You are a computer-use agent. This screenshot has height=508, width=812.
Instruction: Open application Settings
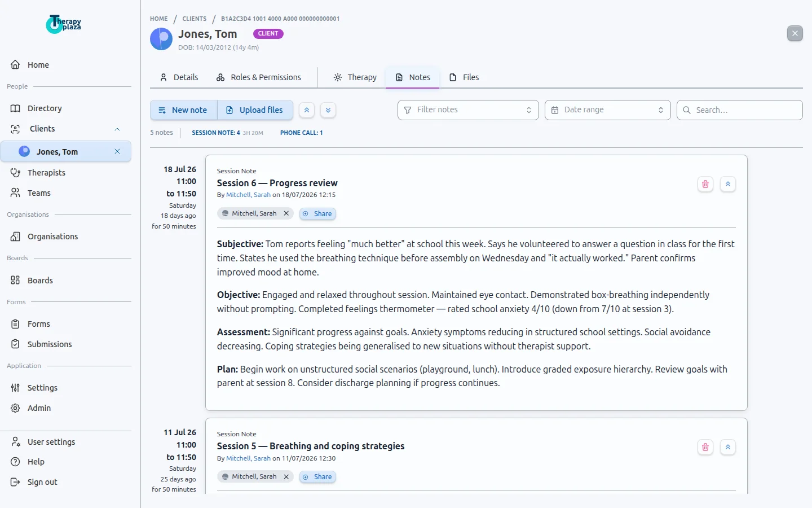(x=65, y=388)
